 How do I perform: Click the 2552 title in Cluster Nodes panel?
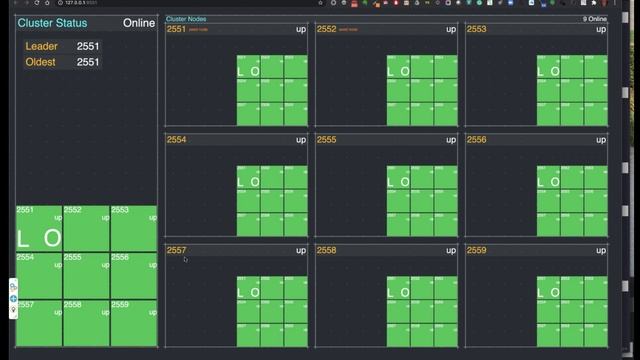tap(327, 29)
